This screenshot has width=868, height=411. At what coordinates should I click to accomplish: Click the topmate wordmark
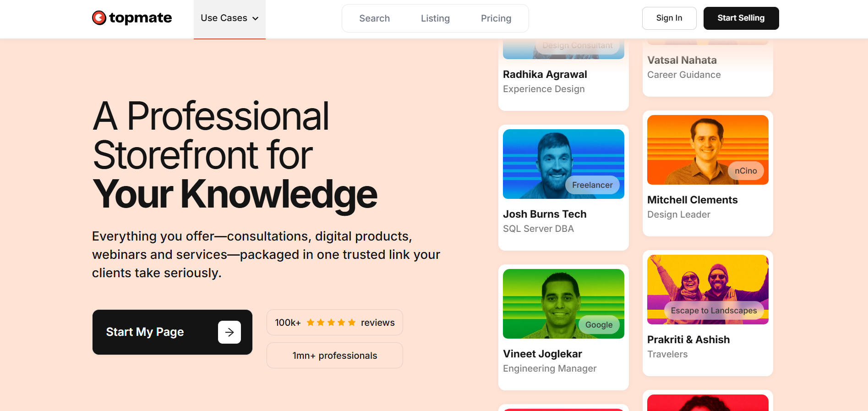point(140,18)
